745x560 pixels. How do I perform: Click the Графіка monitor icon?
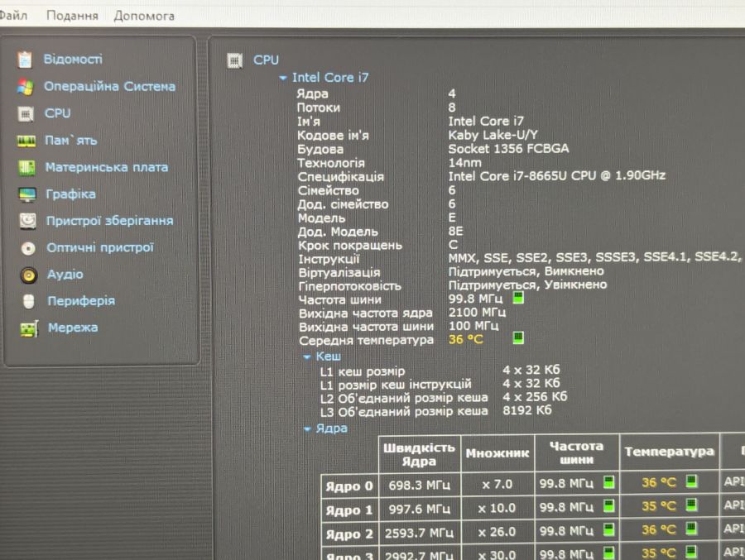pos(27,194)
